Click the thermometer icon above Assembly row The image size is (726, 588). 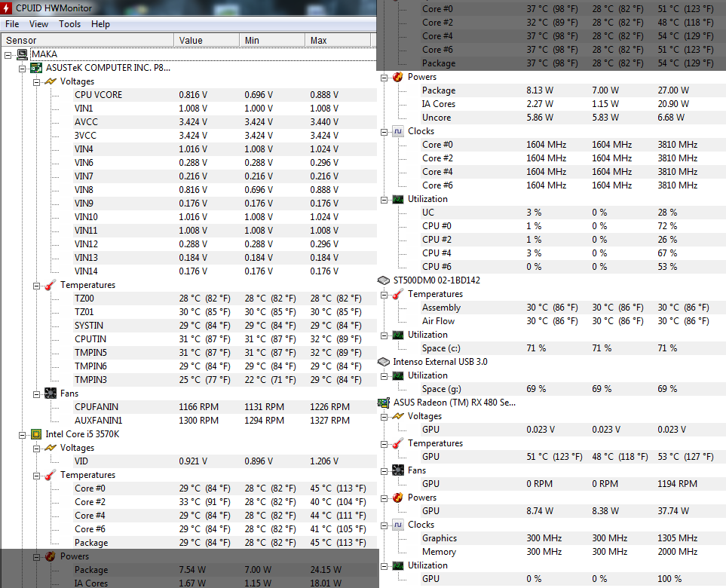398,294
